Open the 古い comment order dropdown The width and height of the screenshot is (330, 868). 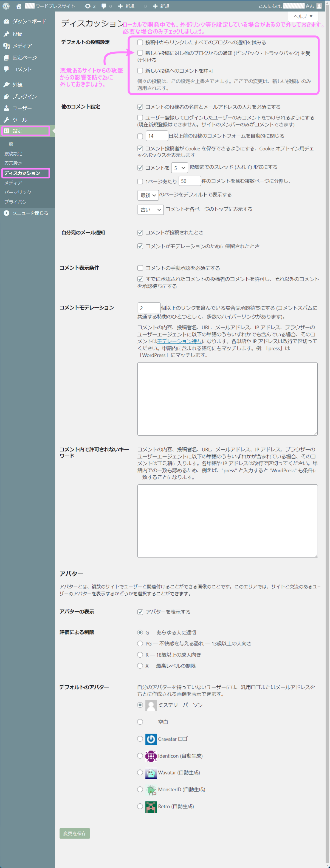point(151,210)
